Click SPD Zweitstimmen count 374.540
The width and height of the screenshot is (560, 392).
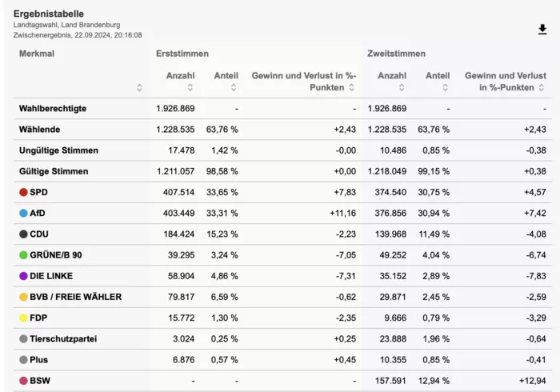click(x=390, y=193)
